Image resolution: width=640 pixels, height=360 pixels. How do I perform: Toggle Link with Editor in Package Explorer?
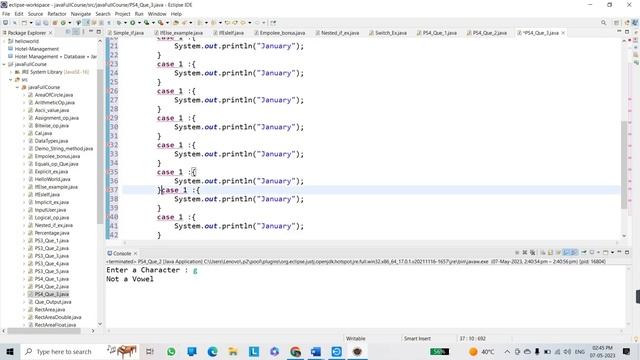[x=76, y=32]
